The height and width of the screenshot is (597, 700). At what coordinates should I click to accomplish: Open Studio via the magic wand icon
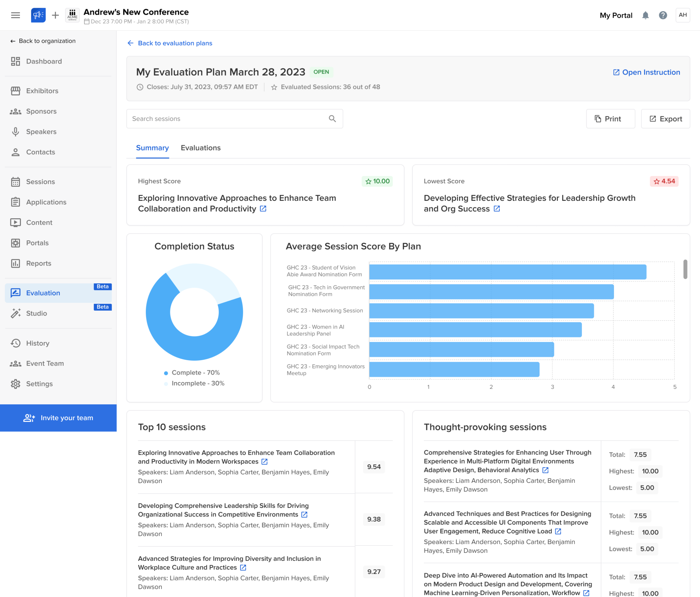point(16,313)
